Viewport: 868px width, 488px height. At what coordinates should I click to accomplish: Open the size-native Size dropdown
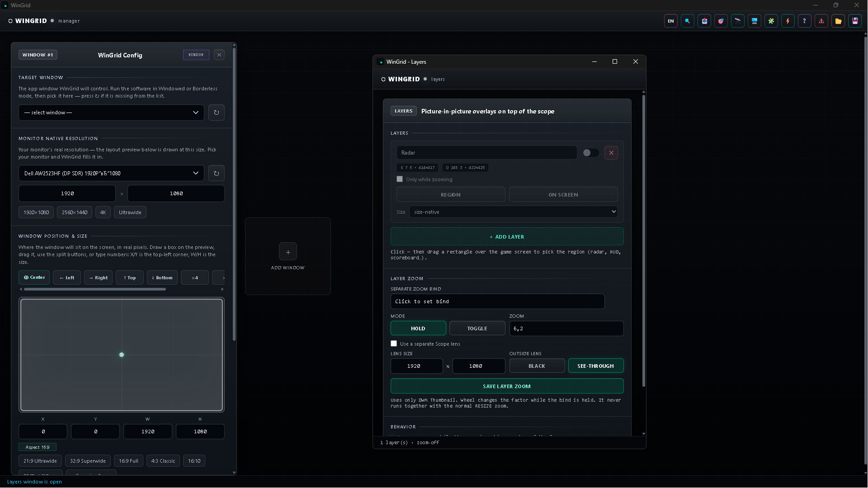click(x=514, y=212)
